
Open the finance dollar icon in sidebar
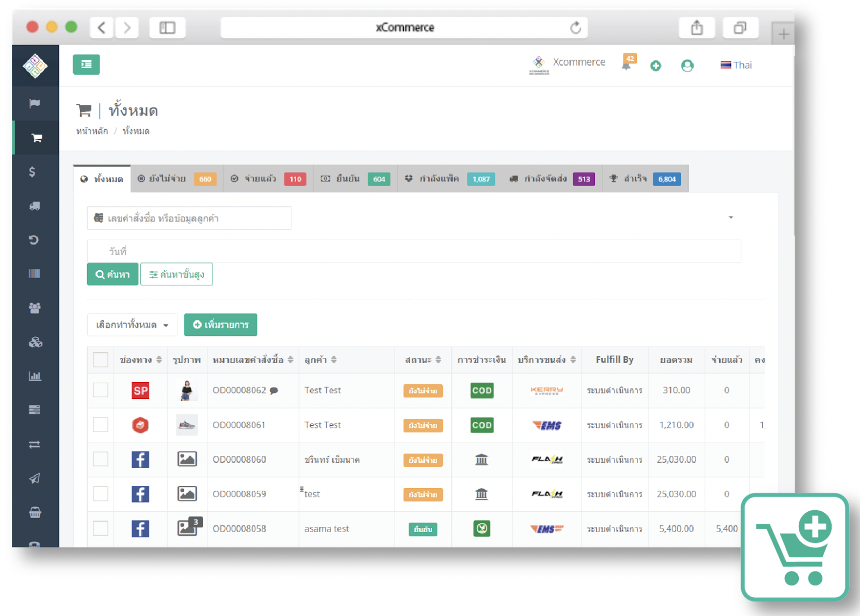pyautogui.click(x=33, y=172)
